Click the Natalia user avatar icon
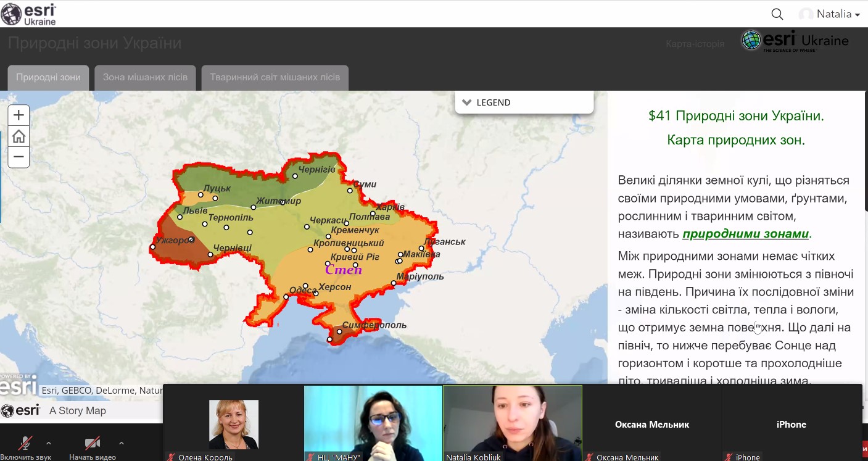This screenshot has width=868, height=461. [x=806, y=14]
